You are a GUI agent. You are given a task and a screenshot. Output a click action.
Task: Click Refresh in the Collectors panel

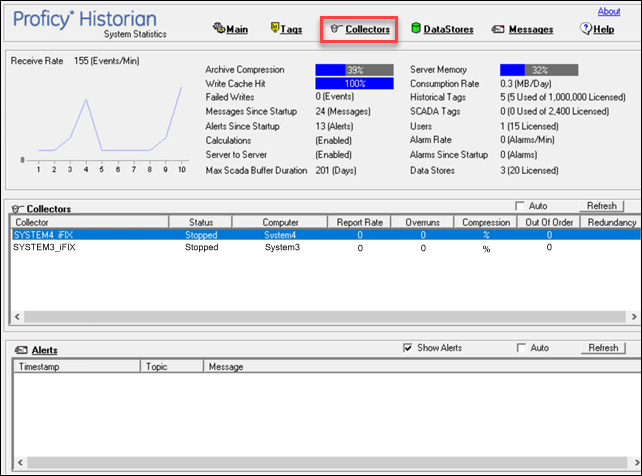click(x=601, y=206)
